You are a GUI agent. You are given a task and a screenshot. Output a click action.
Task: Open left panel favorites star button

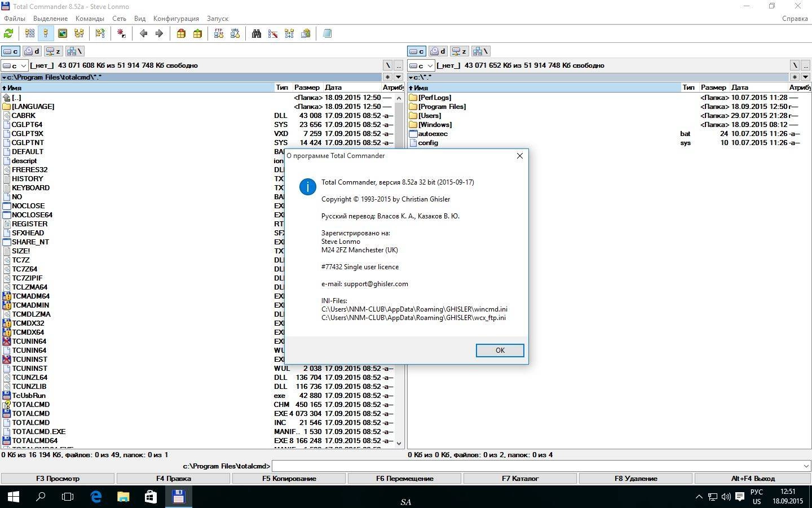[x=387, y=77]
